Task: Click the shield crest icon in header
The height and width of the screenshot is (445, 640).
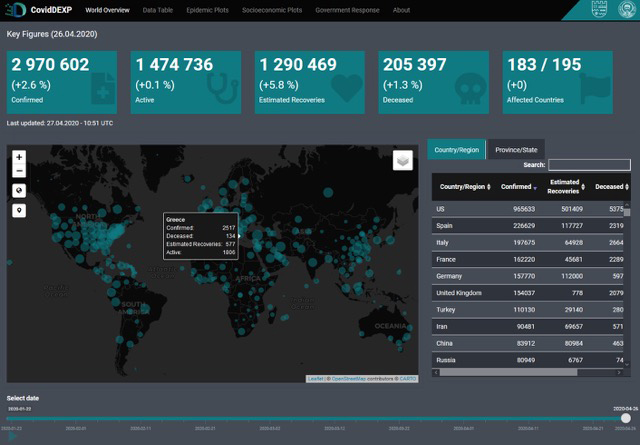Action: click(599, 9)
